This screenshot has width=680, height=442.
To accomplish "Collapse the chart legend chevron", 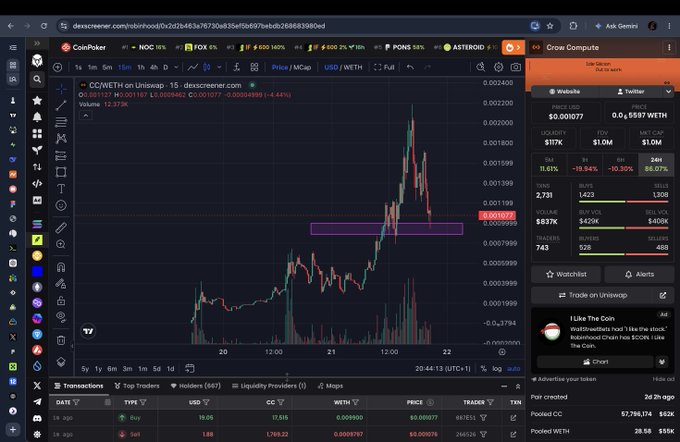I will click(x=85, y=116).
